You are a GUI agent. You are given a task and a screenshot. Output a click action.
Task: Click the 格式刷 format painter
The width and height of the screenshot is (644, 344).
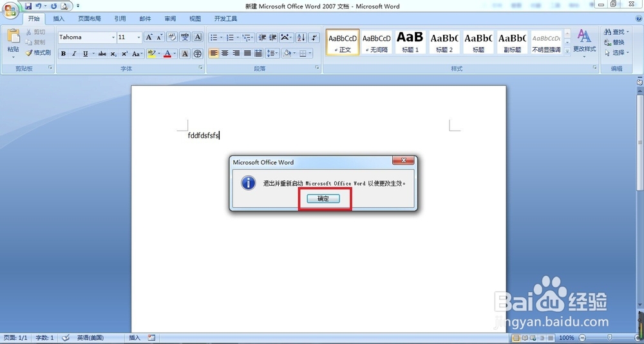click(38, 53)
